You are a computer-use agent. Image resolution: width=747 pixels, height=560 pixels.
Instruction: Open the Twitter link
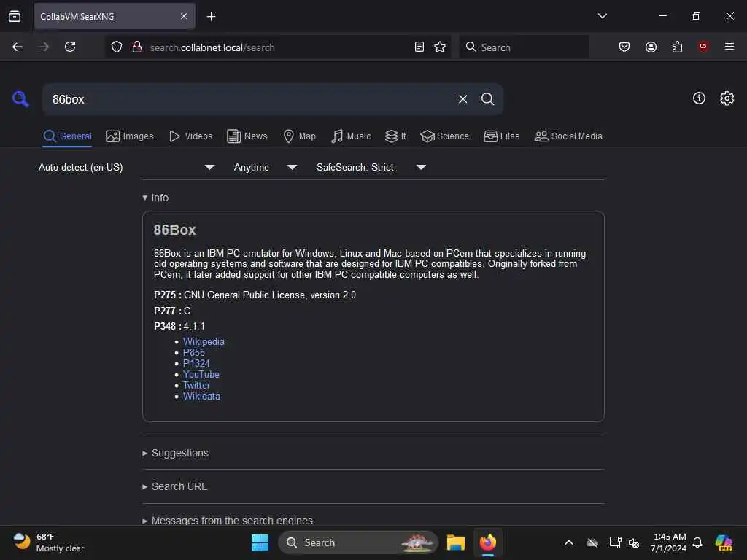tap(196, 385)
